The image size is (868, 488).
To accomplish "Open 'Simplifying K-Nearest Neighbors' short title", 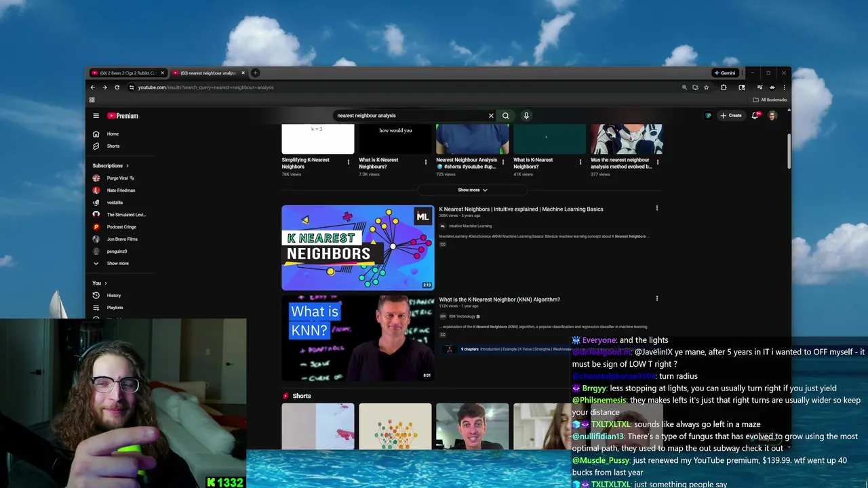I will point(305,163).
